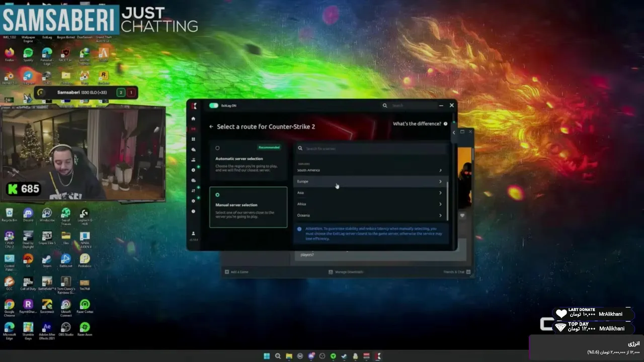Open Rockstar Games launcher shortcut

[x=104, y=77]
